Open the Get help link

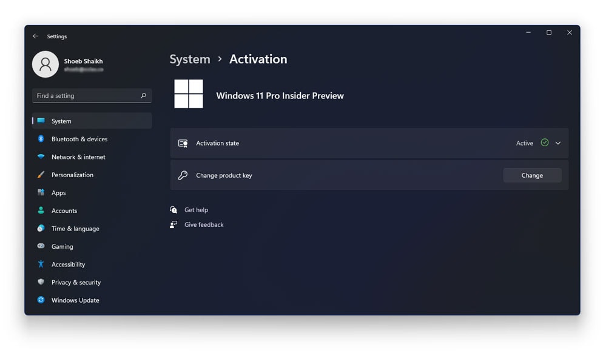point(196,210)
